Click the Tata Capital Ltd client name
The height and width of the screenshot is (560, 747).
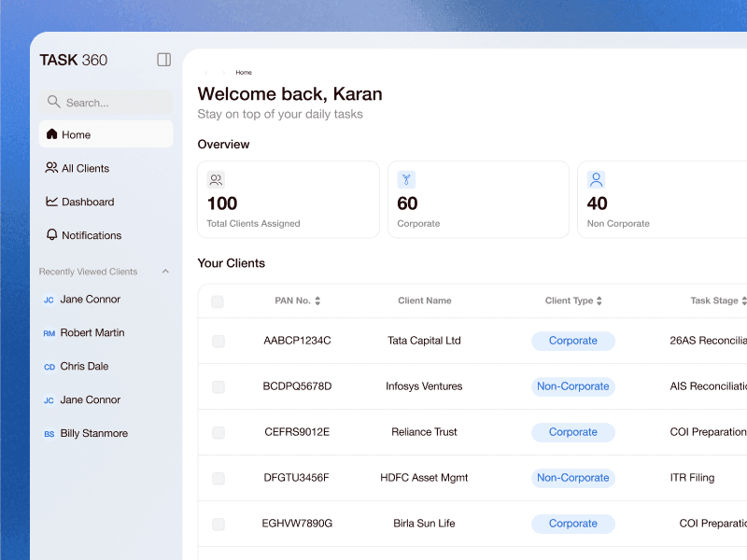(424, 341)
